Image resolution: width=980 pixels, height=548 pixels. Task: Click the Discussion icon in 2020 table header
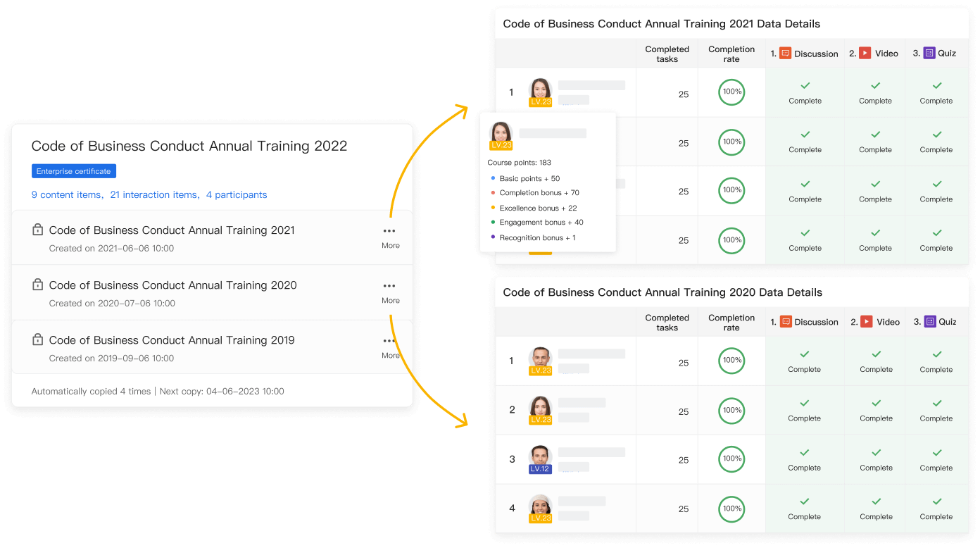click(x=786, y=322)
